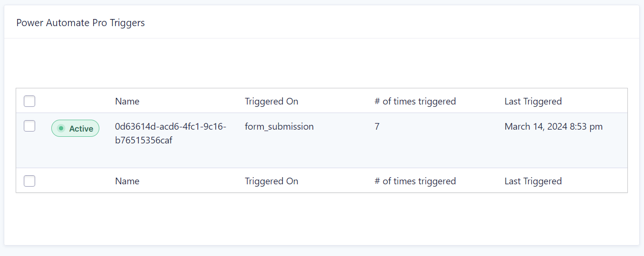
Task: Click the Active status label text
Action: (x=81, y=129)
